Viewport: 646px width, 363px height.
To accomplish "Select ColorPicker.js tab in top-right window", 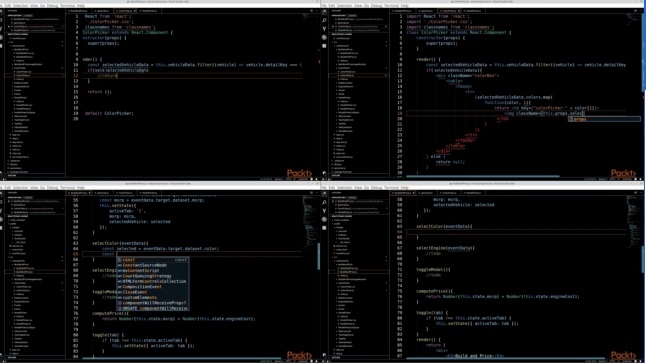I will coord(449,11).
